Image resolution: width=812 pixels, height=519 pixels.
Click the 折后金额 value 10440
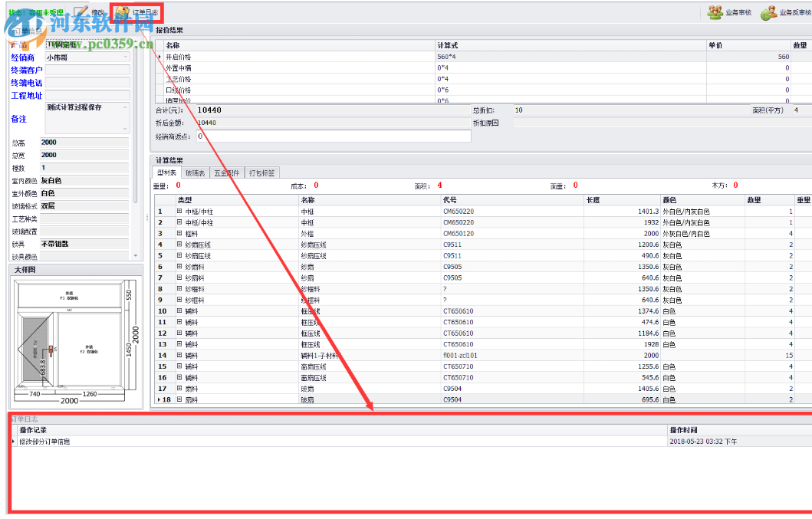[x=334, y=123]
